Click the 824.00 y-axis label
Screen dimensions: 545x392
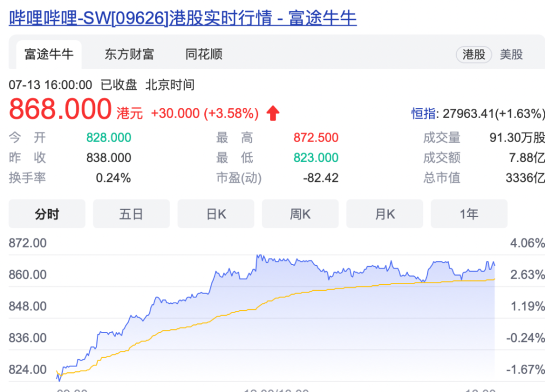tap(27, 370)
